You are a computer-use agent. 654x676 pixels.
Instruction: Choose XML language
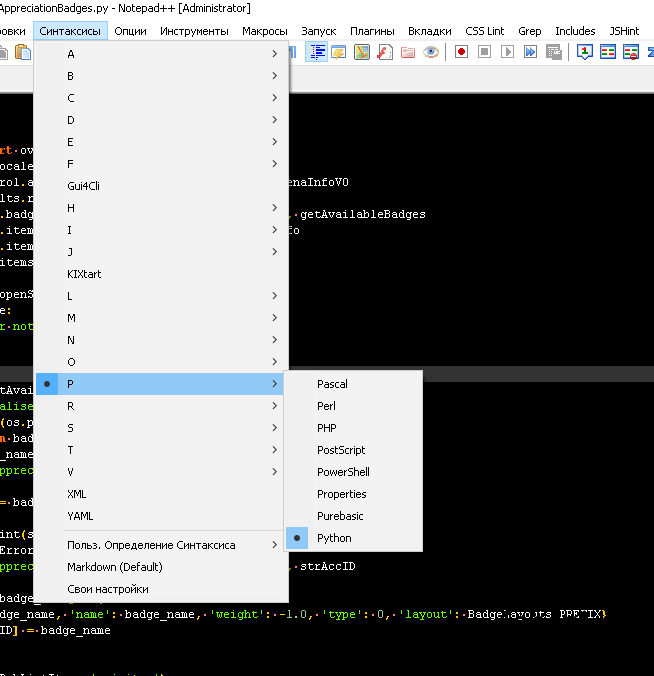coord(160,494)
